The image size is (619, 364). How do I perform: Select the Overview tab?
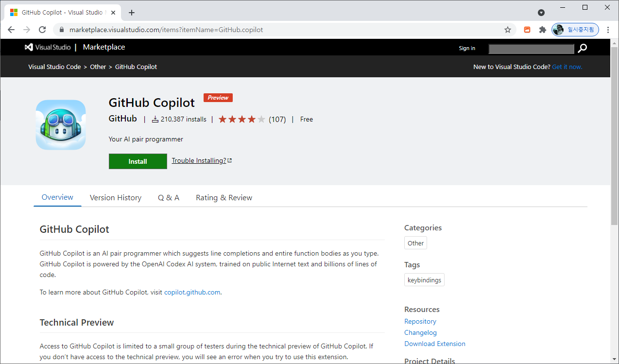tap(57, 197)
